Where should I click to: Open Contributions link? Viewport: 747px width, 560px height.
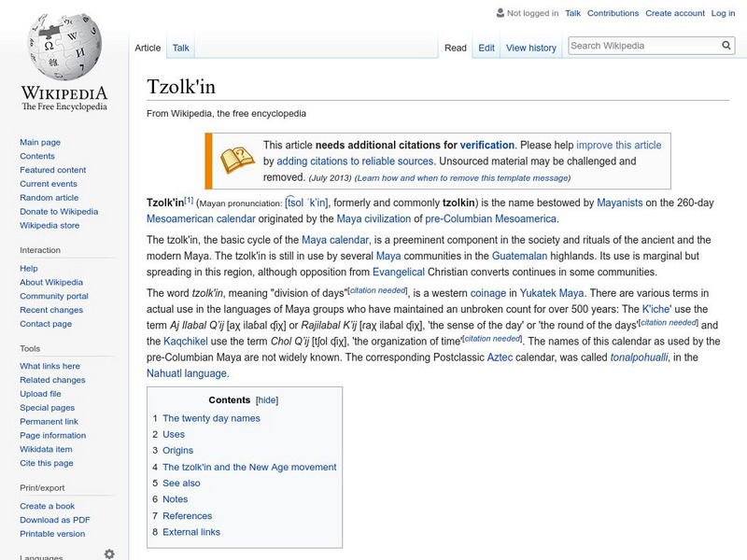click(613, 13)
